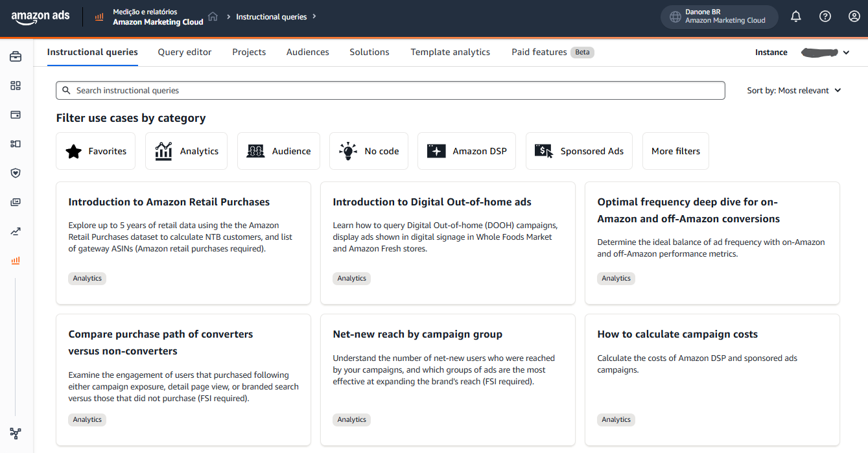
Task: Click the Search instructional queries field
Action: [390, 91]
